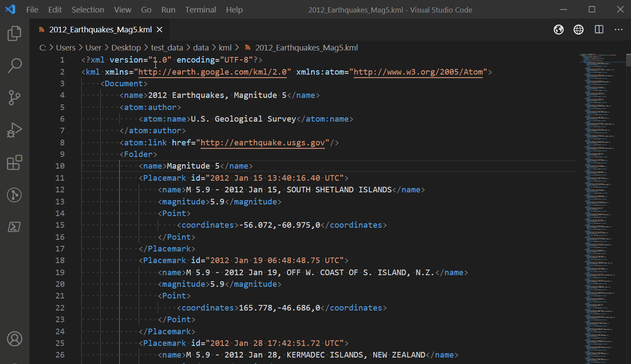Open the Run menu
The image size is (631, 364).
click(168, 9)
